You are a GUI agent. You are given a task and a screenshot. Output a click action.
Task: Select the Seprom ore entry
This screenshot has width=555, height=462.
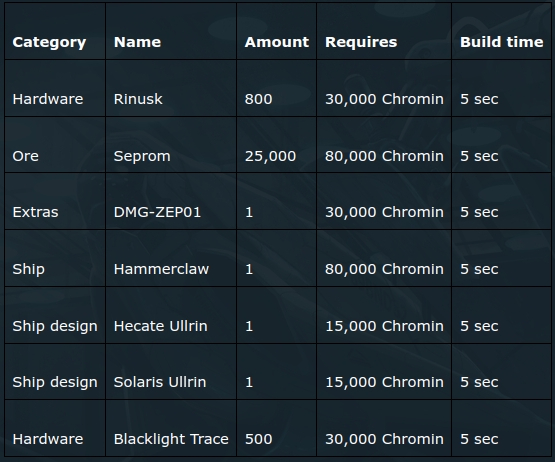142,156
